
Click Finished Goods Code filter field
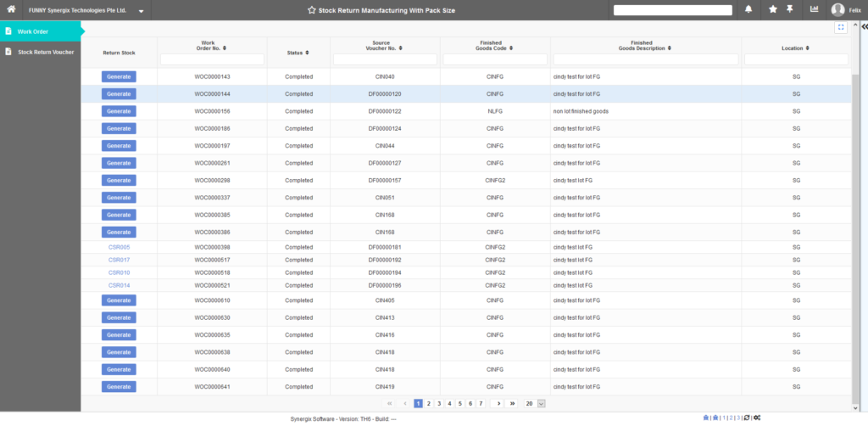coord(495,59)
